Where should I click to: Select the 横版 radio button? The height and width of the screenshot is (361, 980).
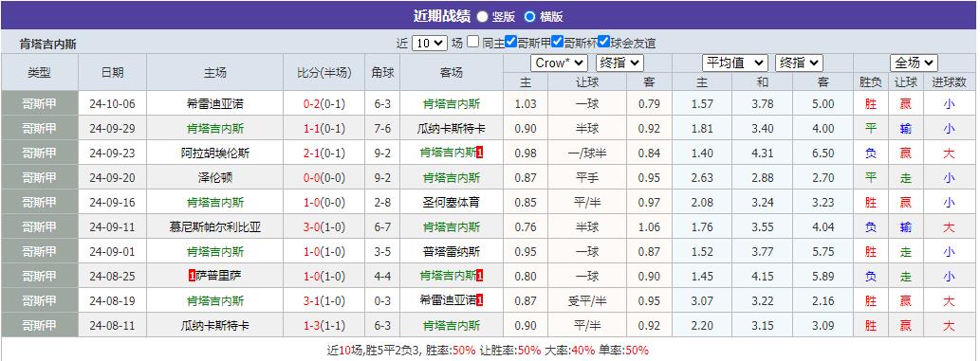point(530,17)
